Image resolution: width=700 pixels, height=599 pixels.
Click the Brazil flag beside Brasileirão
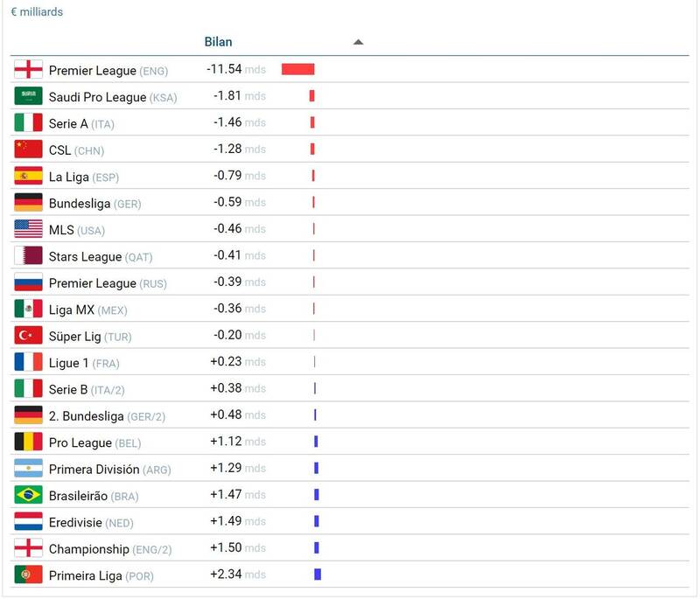tap(28, 496)
